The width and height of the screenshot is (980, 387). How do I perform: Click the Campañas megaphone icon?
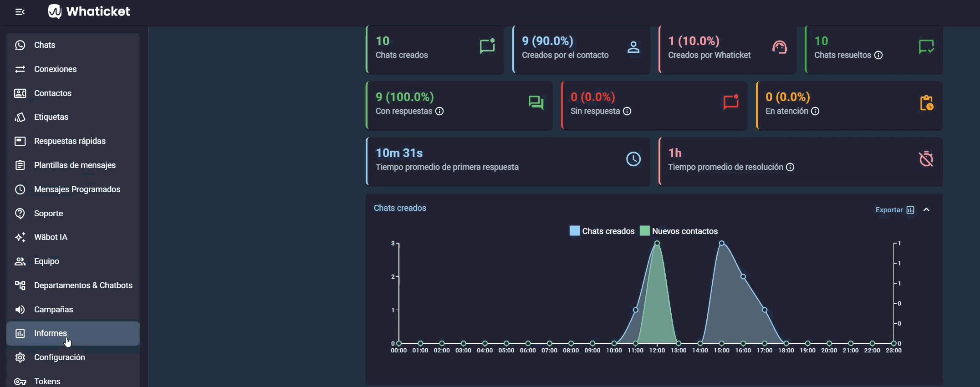(x=20, y=310)
